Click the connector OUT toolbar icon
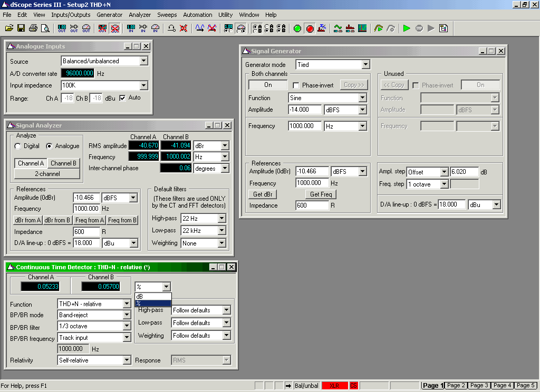540x392 pixels. click(x=74, y=28)
